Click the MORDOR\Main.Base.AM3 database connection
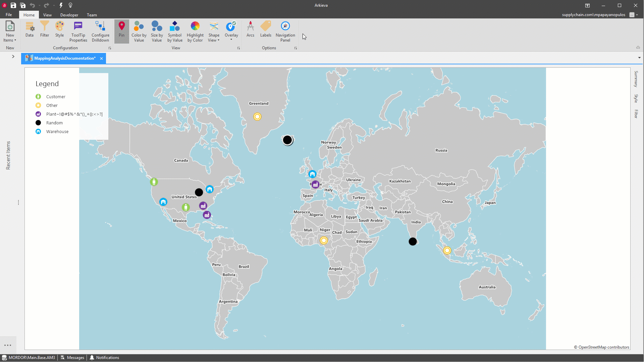 point(29,358)
